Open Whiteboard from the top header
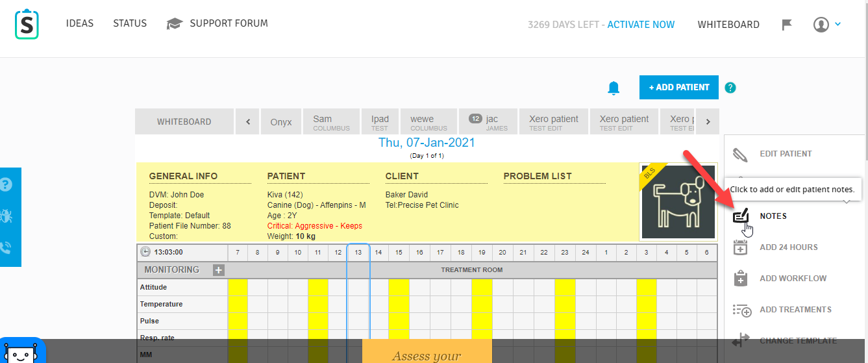 point(728,25)
